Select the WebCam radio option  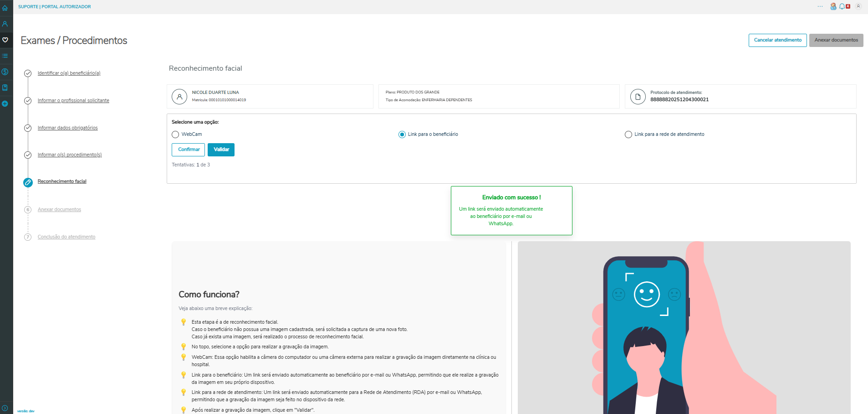tap(175, 135)
